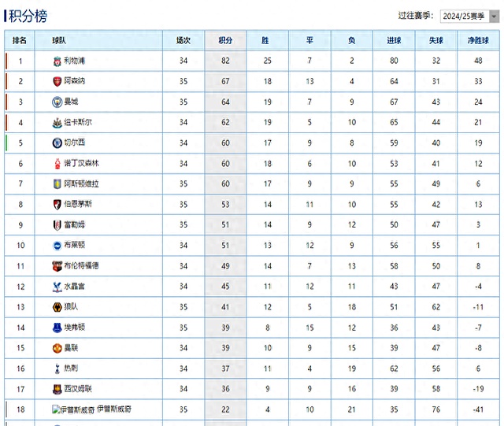Image resolution: width=504 pixels, height=426 pixels.
Task: Sort table by 积分 column header
Action: pos(225,40)
